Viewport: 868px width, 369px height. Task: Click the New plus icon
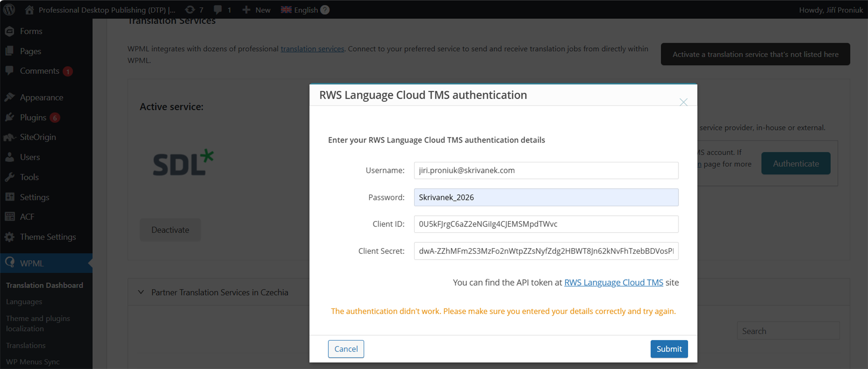246,10
